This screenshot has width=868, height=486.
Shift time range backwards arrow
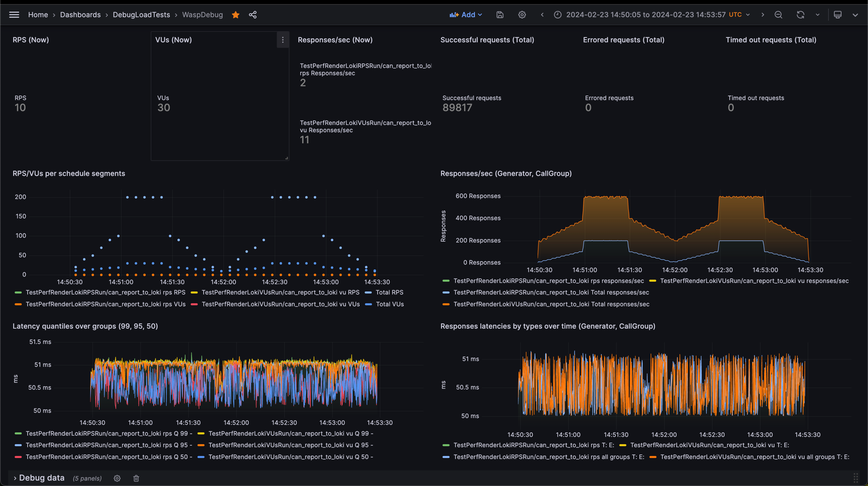pyautogui.click(x=542, y=15)
